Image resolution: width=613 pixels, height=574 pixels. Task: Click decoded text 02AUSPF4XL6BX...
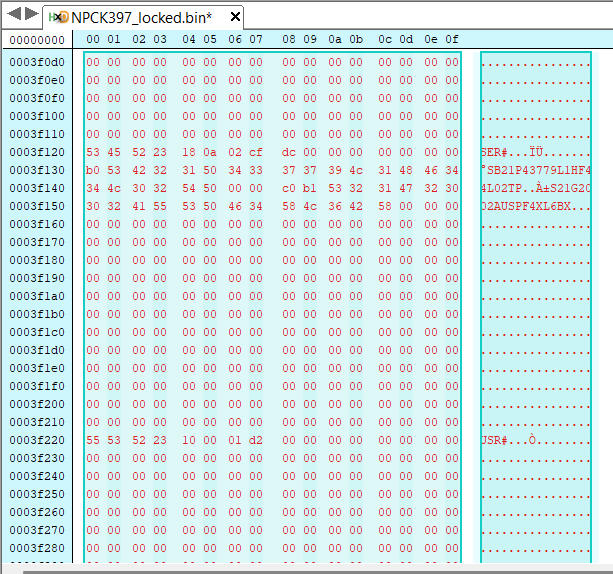(526, 206)
